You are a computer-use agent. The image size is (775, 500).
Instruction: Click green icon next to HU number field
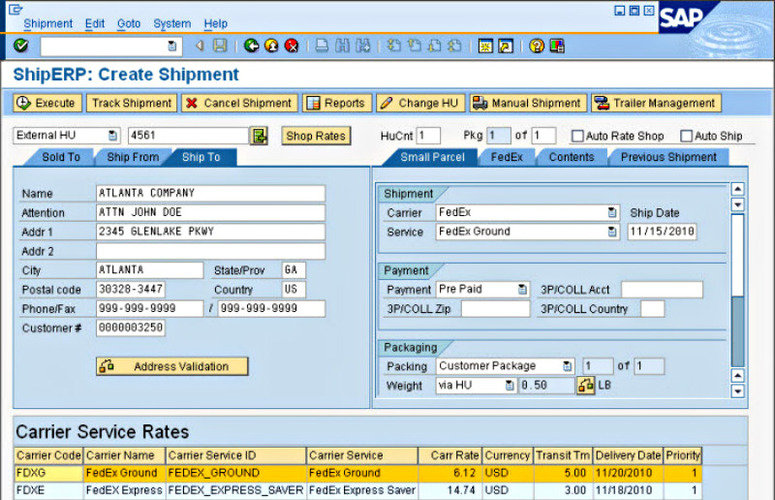coord(260,136)
